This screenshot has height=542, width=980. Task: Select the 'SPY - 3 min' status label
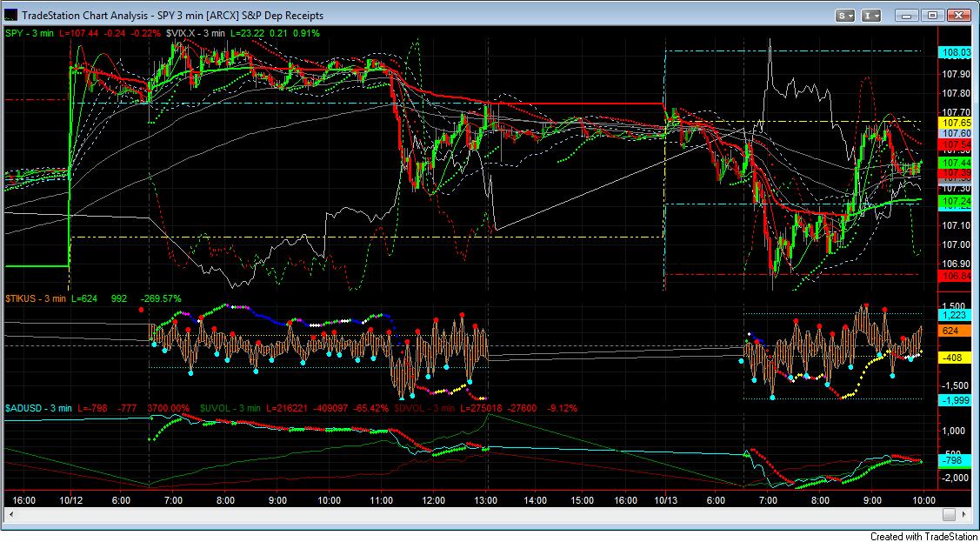click(x=30, y=32)
